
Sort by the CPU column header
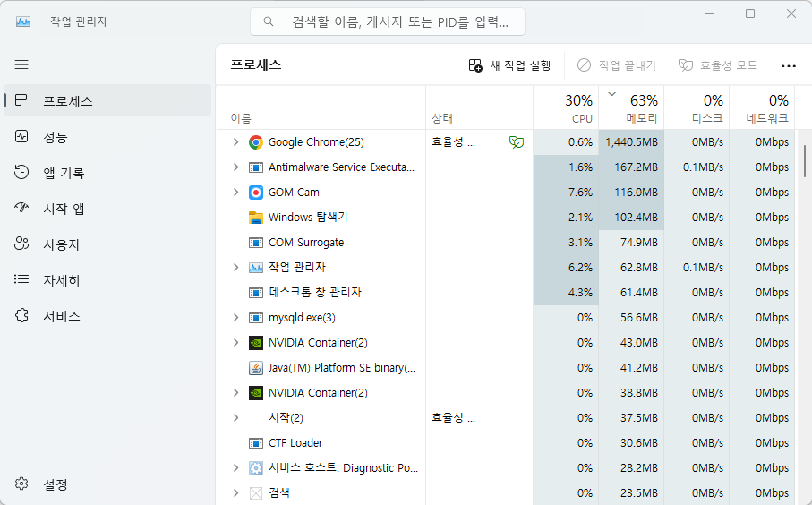[x=566, y=107]
